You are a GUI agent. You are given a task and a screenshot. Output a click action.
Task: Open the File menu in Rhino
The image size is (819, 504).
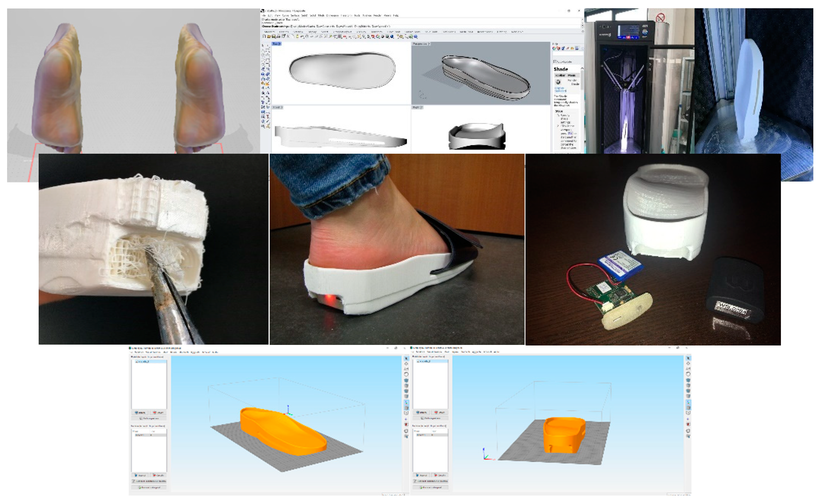(x=264, y=16)
